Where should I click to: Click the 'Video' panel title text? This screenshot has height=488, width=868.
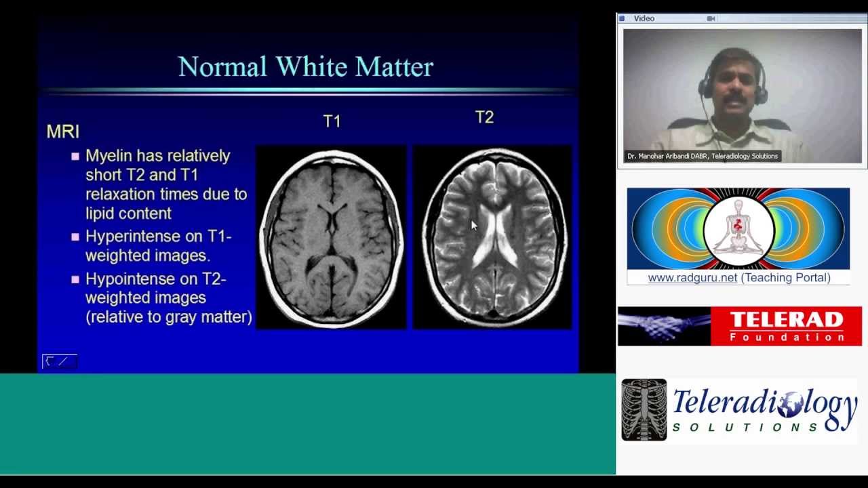[644, 18]
